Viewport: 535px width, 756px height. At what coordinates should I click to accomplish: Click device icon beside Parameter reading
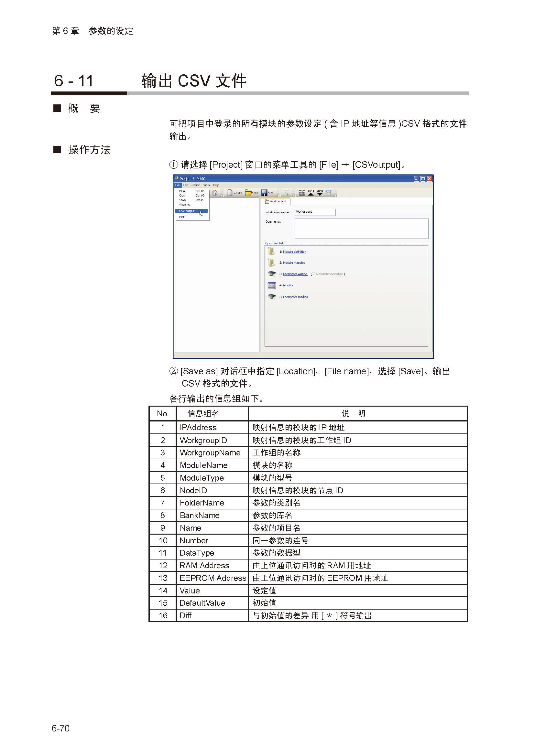[271, 297]
